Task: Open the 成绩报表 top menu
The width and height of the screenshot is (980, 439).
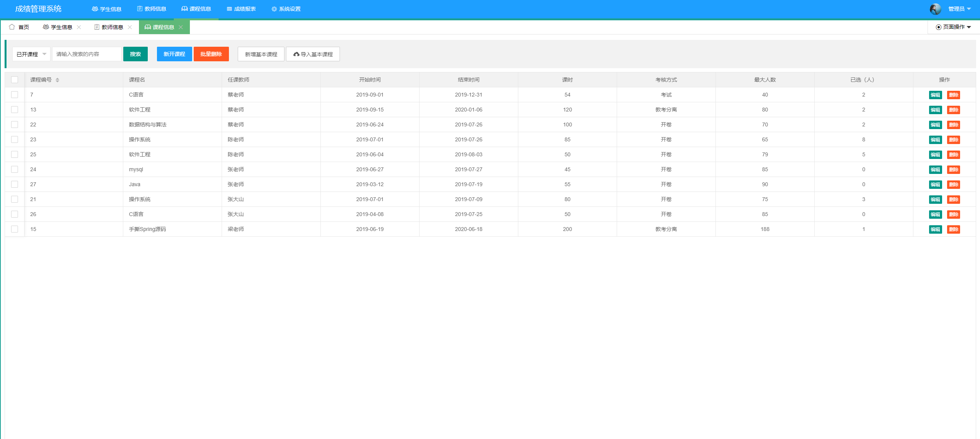Action: (241, 9)
